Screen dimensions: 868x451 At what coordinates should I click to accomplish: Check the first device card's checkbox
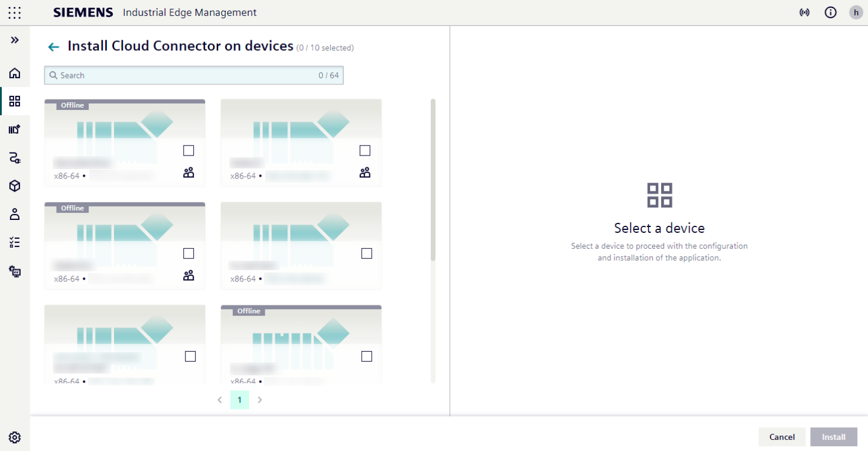(188, 150)
